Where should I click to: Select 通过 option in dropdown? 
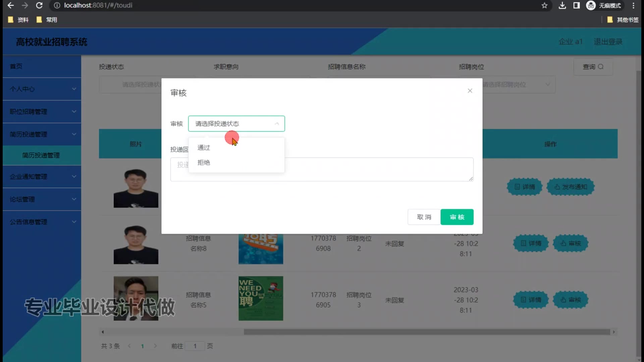tap(236, 147)
